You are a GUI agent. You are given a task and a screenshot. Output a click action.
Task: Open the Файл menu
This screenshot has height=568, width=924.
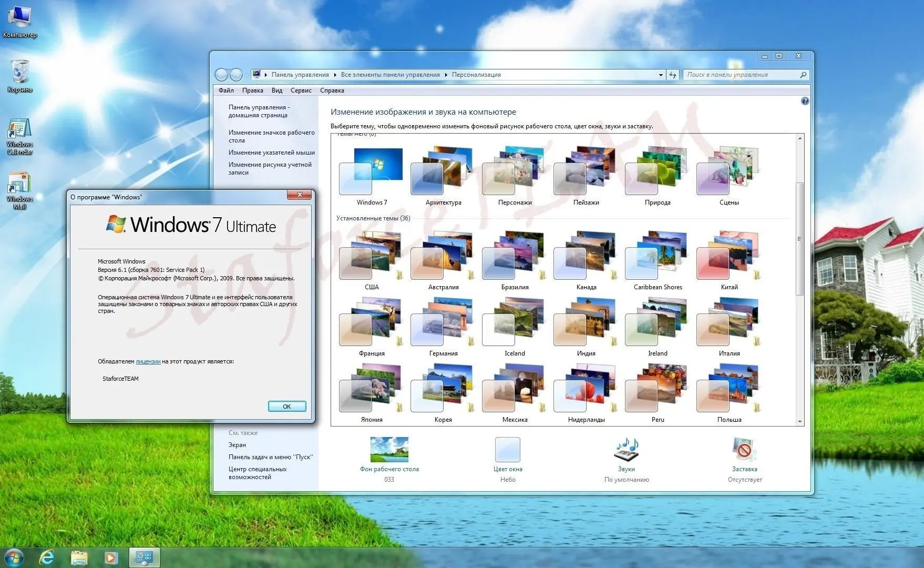(226, 90)
